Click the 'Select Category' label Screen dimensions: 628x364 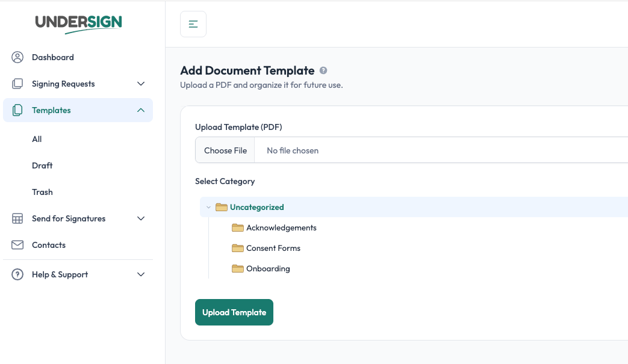[225, 182]
